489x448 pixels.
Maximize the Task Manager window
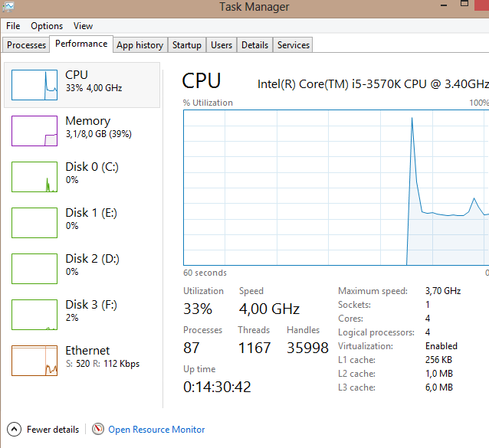point(464,4)
